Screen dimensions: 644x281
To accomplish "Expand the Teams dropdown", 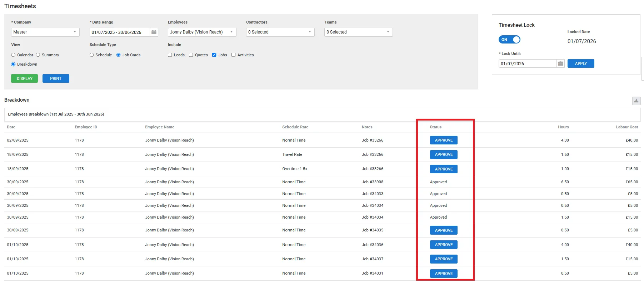I will tap(359, 32).
